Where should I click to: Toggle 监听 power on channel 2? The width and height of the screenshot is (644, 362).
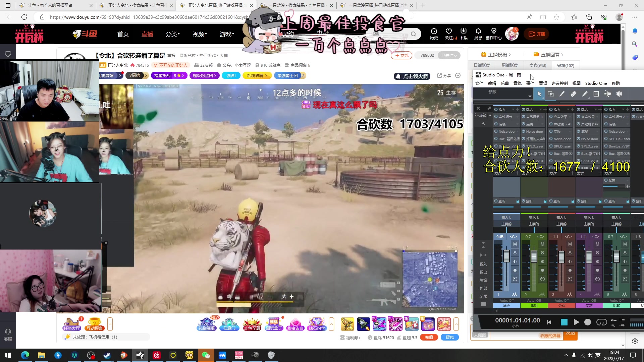click(523, 201)
